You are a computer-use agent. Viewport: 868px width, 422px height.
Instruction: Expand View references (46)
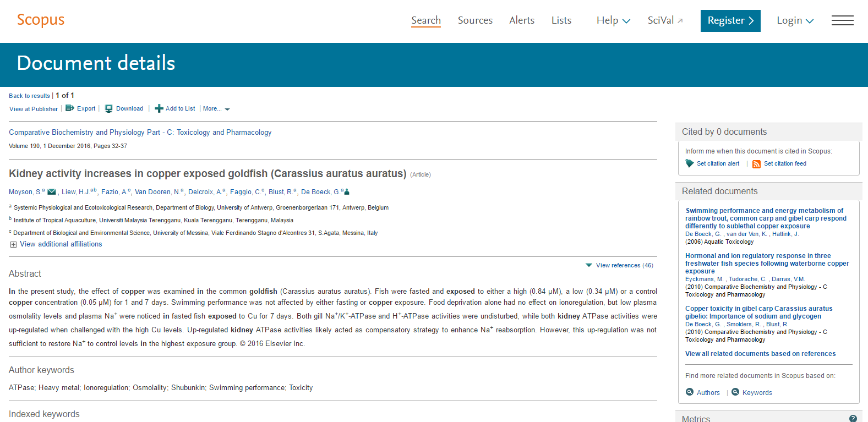619,265
